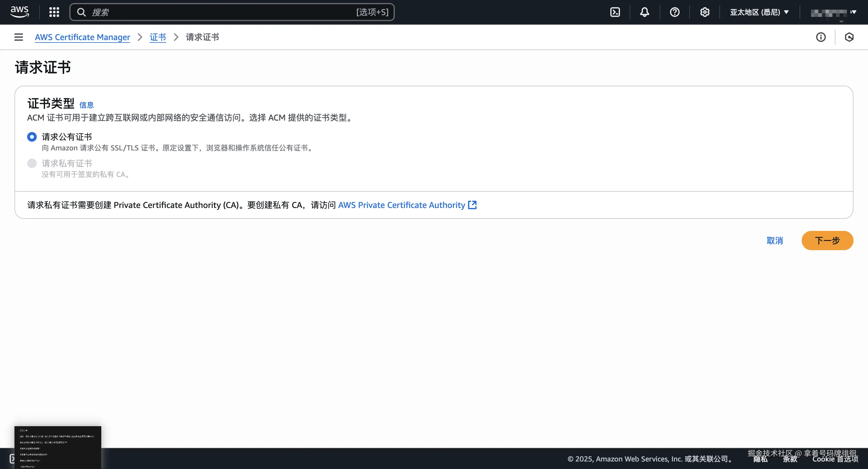Viewport: 868px width, 469px height.
Task: Navigate to the 证书 breadcrumb link
Action: coord(158,37)
